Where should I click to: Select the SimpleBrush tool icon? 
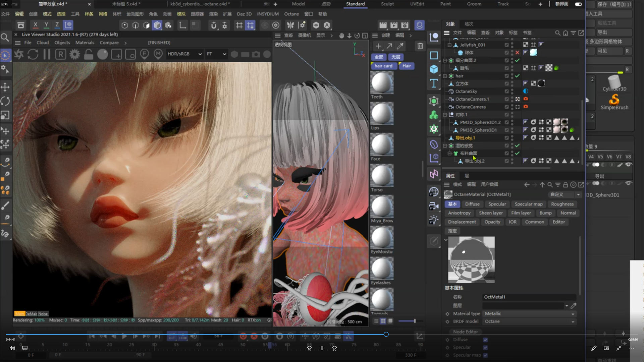pyautogui.click(x=614, y=102)
